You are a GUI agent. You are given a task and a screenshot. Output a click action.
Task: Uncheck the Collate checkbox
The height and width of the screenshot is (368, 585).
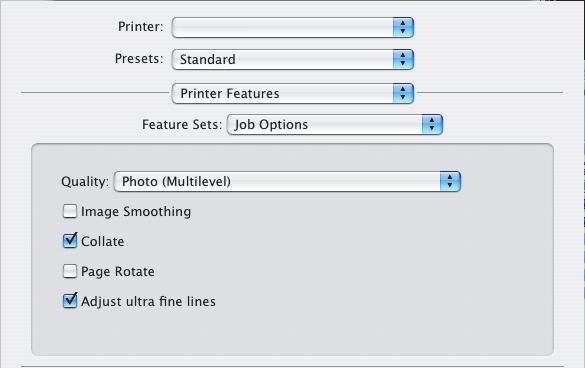(70, 241)
